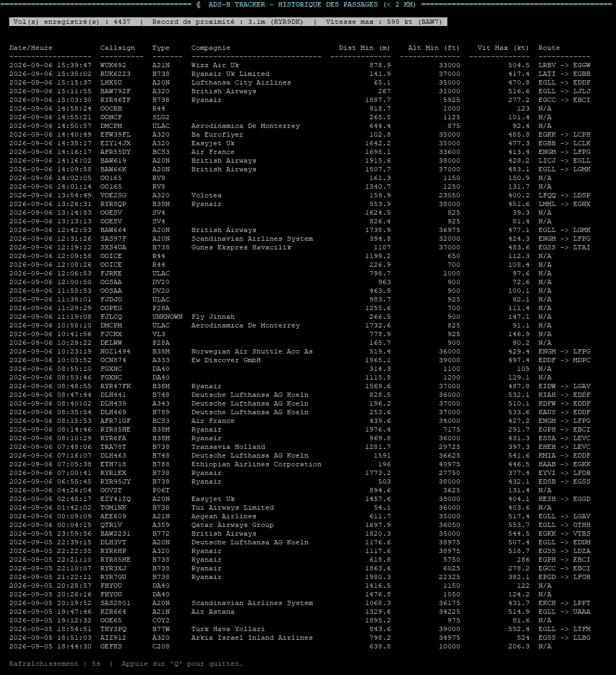This screenshot has width=616, height=675.
Task: Click 'Wizz Air Uk' company name
Action: 215,65
